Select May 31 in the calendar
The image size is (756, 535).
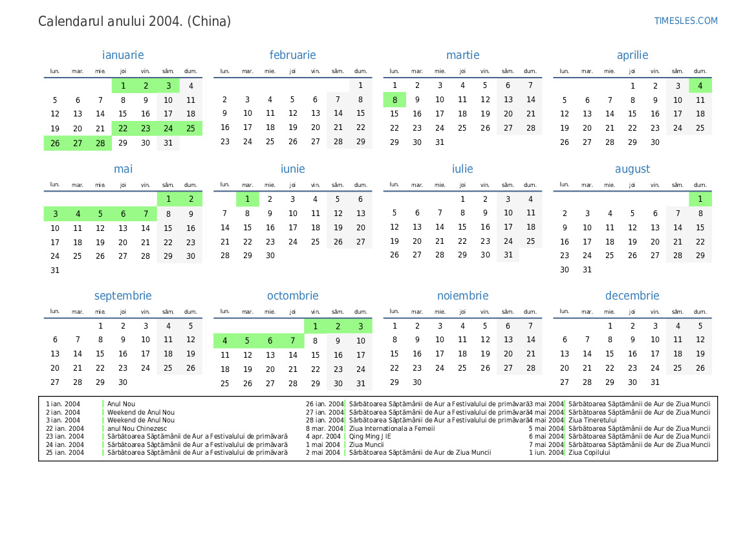coord(55,270)
